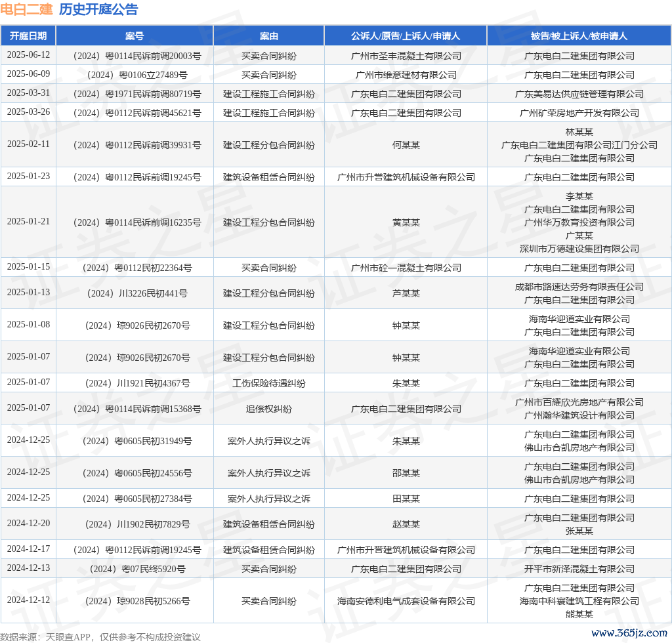This screenshot has height=643, width=672.
Task: Click the 历史开庭公告 heading
Action: pos(98,9)
